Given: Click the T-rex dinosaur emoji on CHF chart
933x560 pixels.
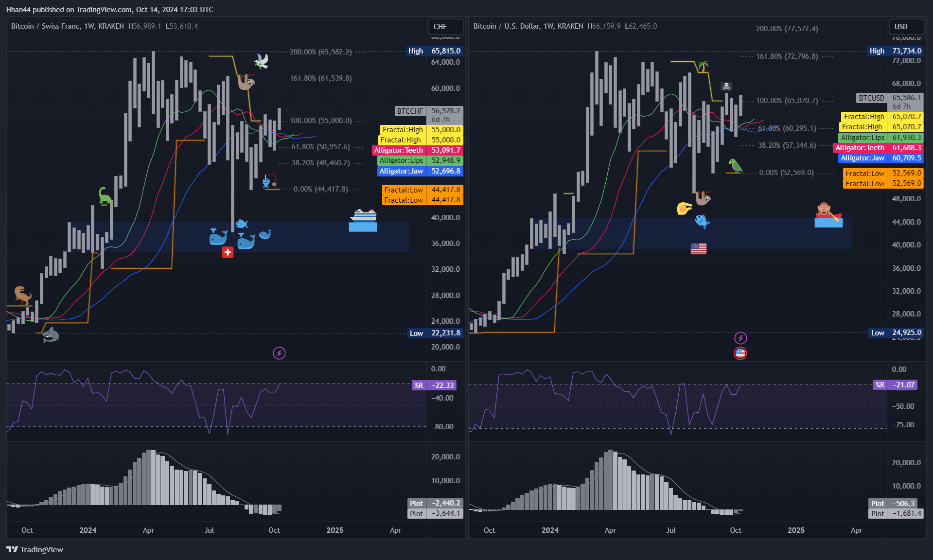Looking at the screenshot, I should coord(22,295).
